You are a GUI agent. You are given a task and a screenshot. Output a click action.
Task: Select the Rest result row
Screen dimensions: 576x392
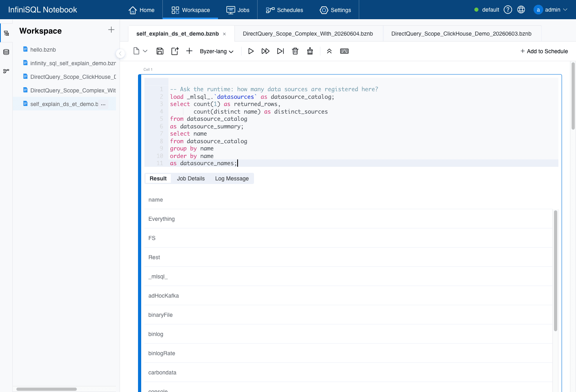click(x=348, y=257)
